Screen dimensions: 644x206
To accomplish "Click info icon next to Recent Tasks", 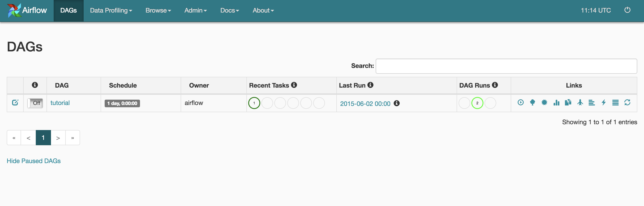I will coord(294,85).
